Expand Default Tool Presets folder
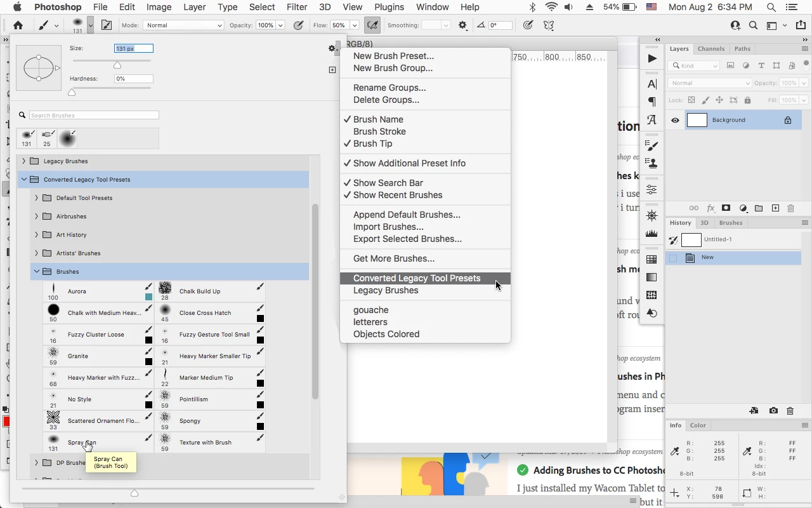Screen dimensions: 812x508 click(37, 198)
